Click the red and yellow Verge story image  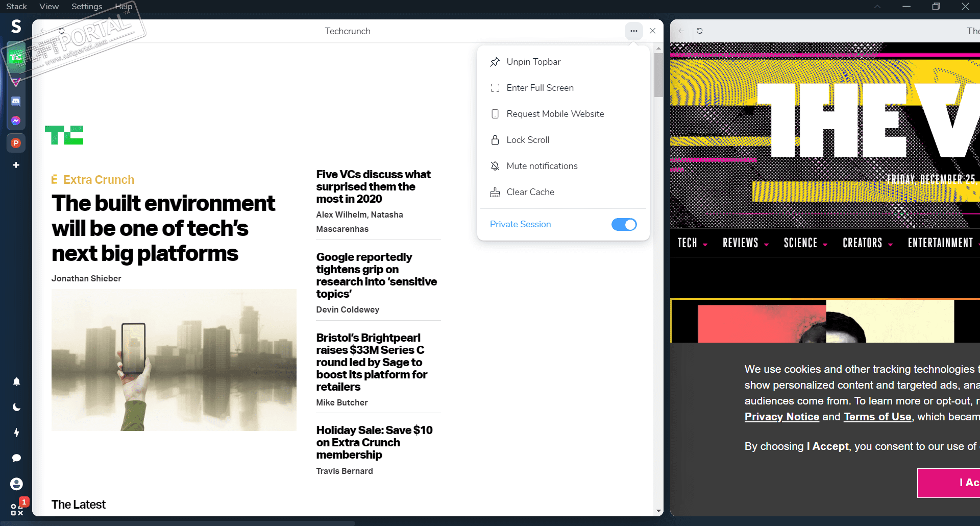click(826, 321)
